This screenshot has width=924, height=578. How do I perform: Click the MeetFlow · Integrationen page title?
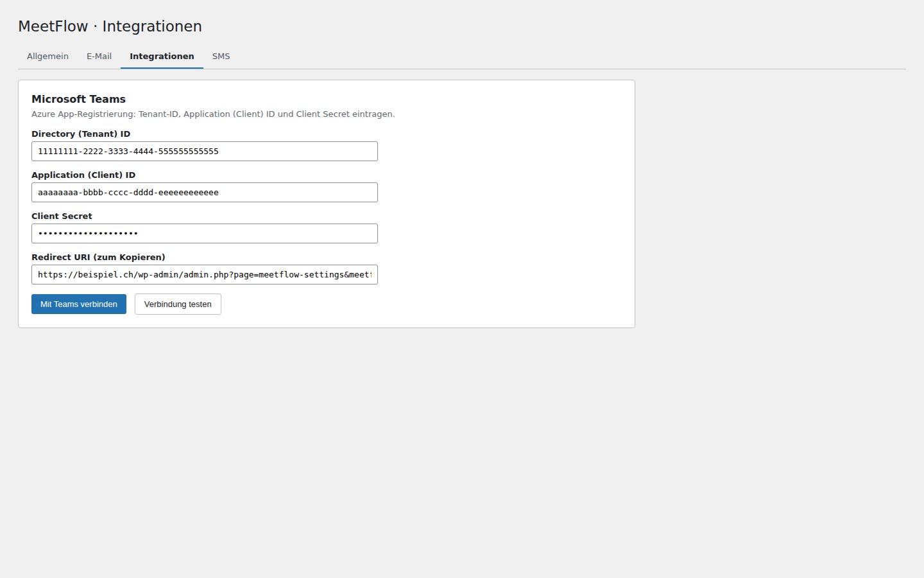coord(110,26)
